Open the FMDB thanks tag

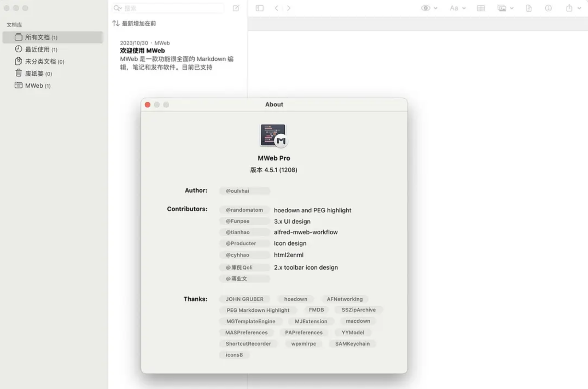point(316,310)
